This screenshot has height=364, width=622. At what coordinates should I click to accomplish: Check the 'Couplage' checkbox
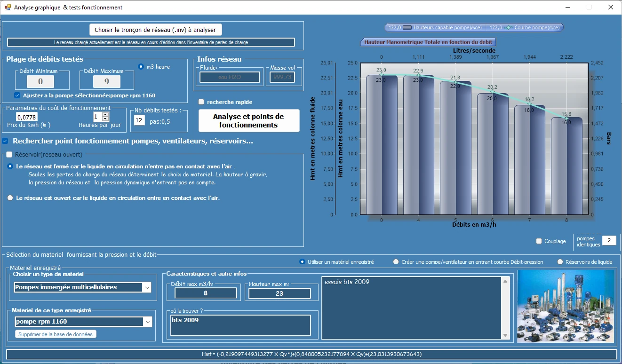tap(539, 241)
